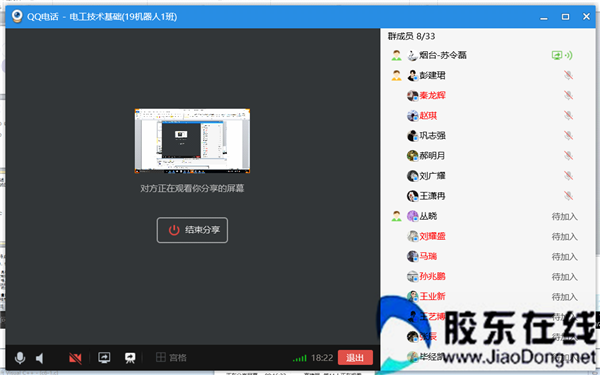Click the QQ phone logo in title bar
600x375 pixels.
[x=17, y=16]
